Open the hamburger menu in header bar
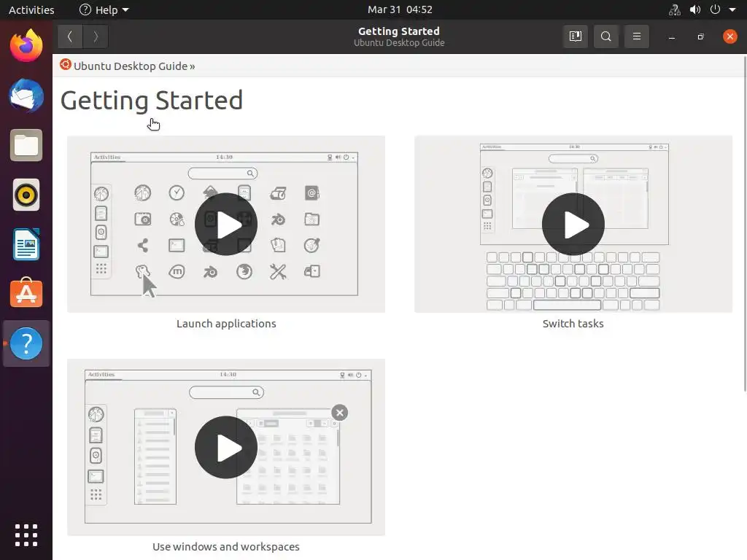Screen dimensions: 747x560 point(636,36)
